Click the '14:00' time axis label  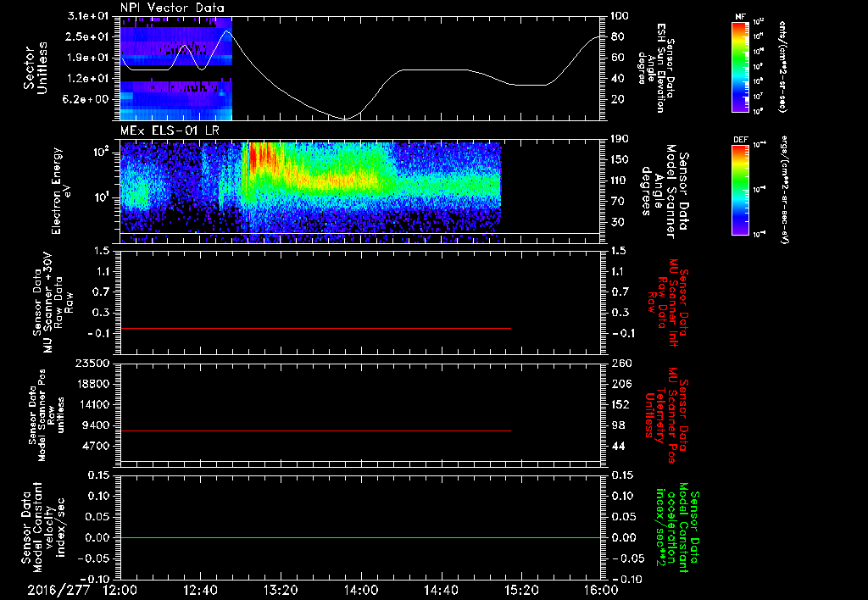point(361,590)
